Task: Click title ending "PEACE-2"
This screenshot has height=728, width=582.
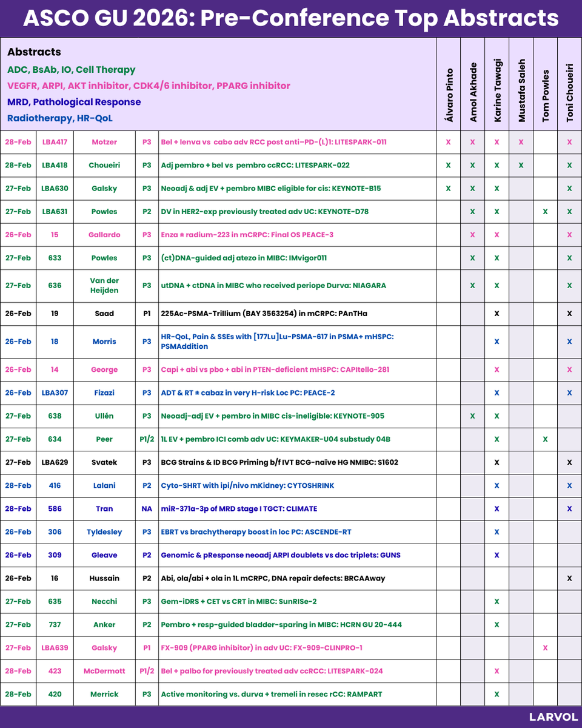Action: [248, 393]
